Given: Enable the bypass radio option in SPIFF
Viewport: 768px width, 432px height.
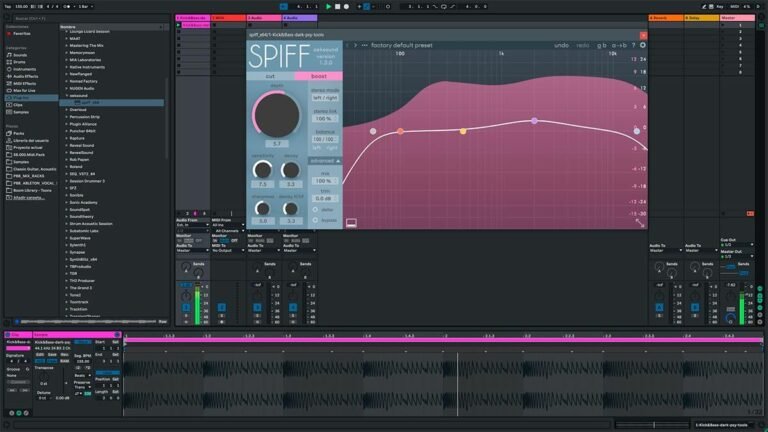Looking at the screenshot, I should [315, 220].
